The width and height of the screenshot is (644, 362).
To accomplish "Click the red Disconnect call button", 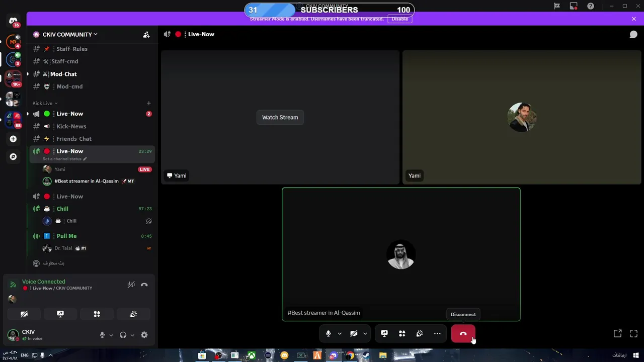I will pos(463,333).
